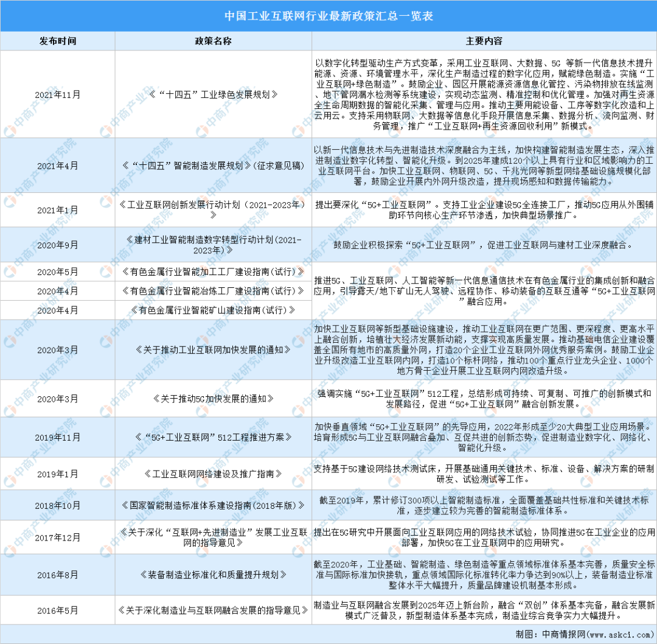
Task: Select 《国家智能制造标准体系建设指南(2018年版)》 cell
Action: pos(213,505)
